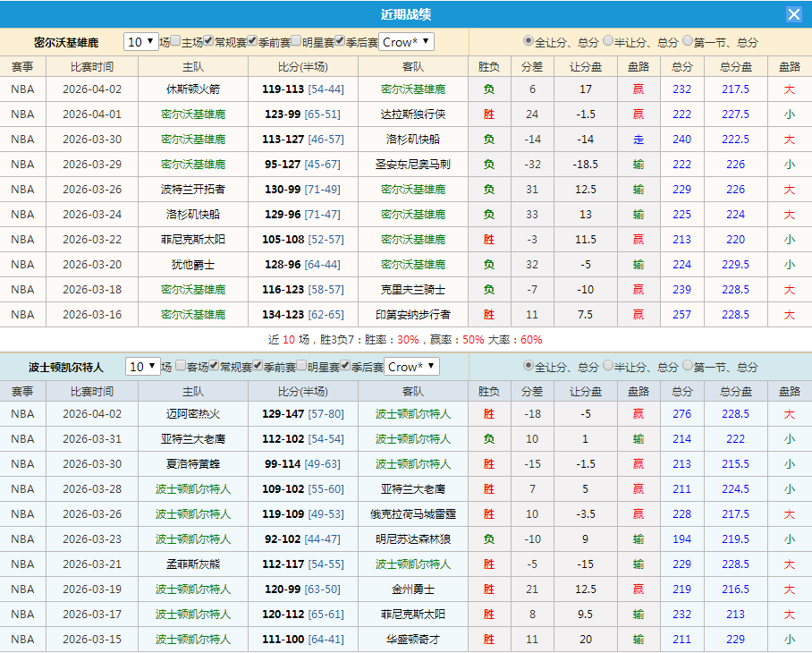Disable the 常规赛 checkbox for 密尔沃基雄鹿
This screenshot has height=653, width=812.
pos(209,39)
